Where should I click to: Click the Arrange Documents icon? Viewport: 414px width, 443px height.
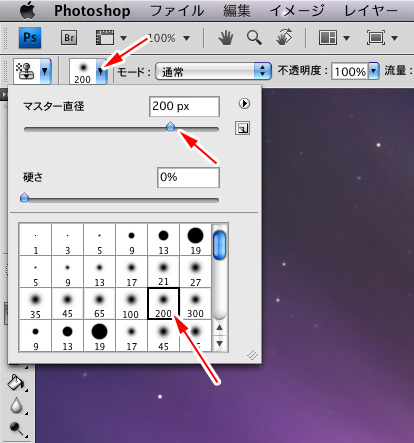[x=328, y=38]
